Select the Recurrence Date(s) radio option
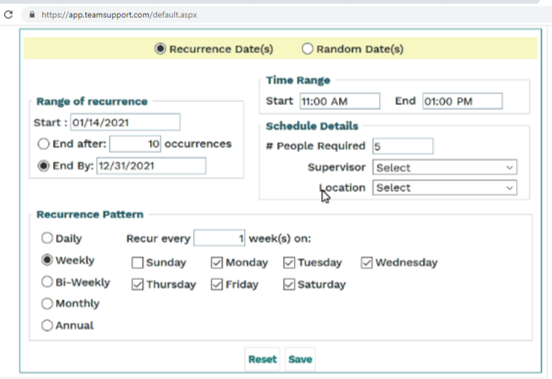The image size is (552, 379). (160, 49)
